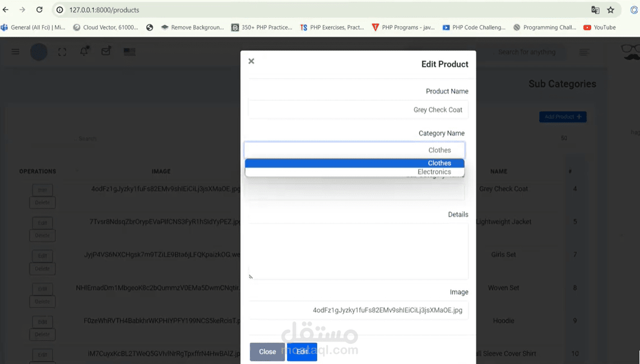Click the Sub Categories heading

click(x=562, y=83)
